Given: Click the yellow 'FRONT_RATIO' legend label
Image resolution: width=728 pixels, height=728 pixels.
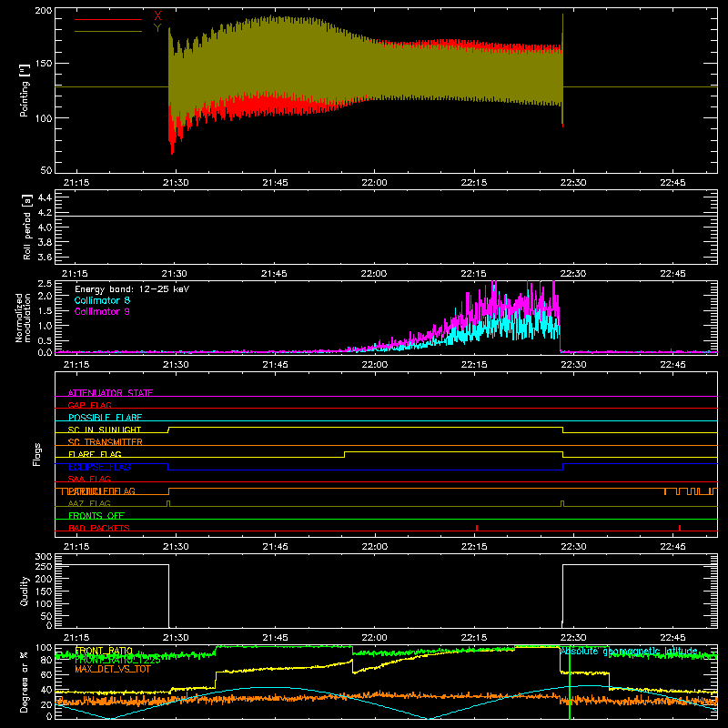Looking at the screenshot, I should [104, 651].
